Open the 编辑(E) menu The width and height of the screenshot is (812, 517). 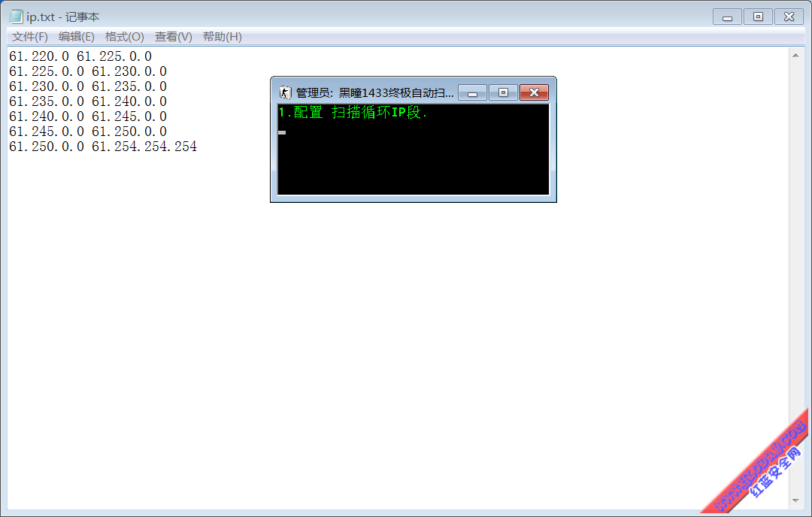click(76, 37)
